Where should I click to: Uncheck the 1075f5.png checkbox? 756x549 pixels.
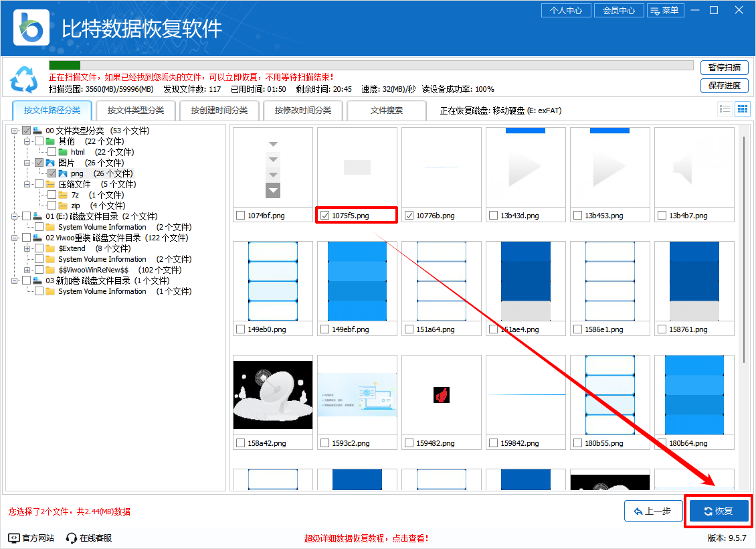325,216
